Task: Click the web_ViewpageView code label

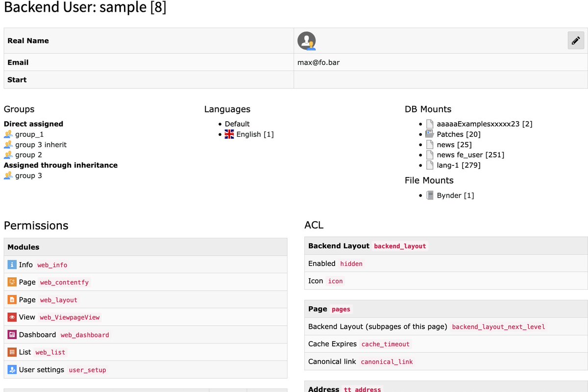Action: click(x=70, y=318)
